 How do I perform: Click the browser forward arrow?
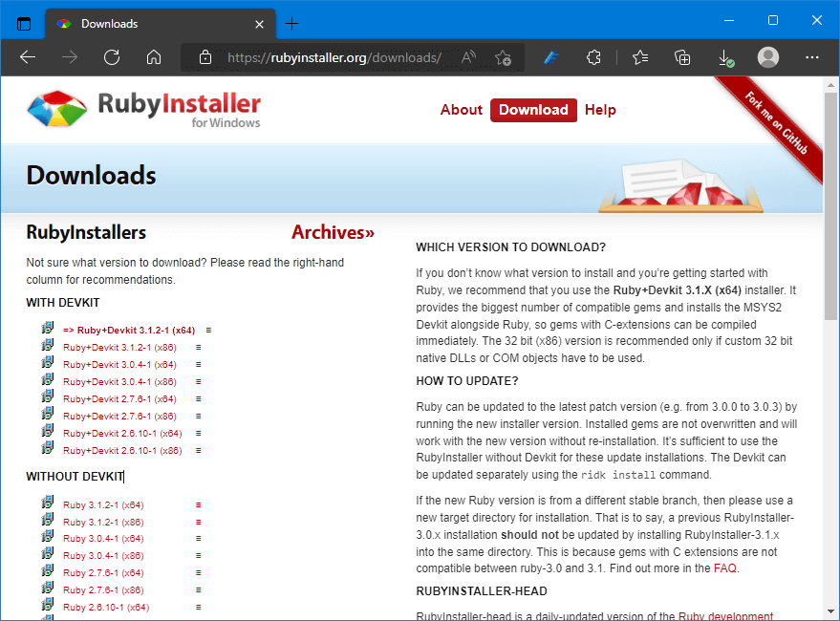(70, 56)
